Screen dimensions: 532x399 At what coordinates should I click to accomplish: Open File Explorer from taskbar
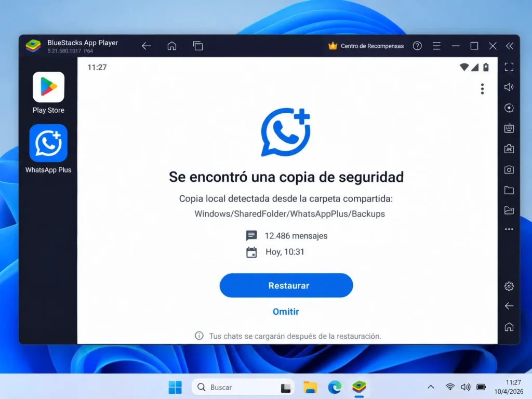pos(310,387)
